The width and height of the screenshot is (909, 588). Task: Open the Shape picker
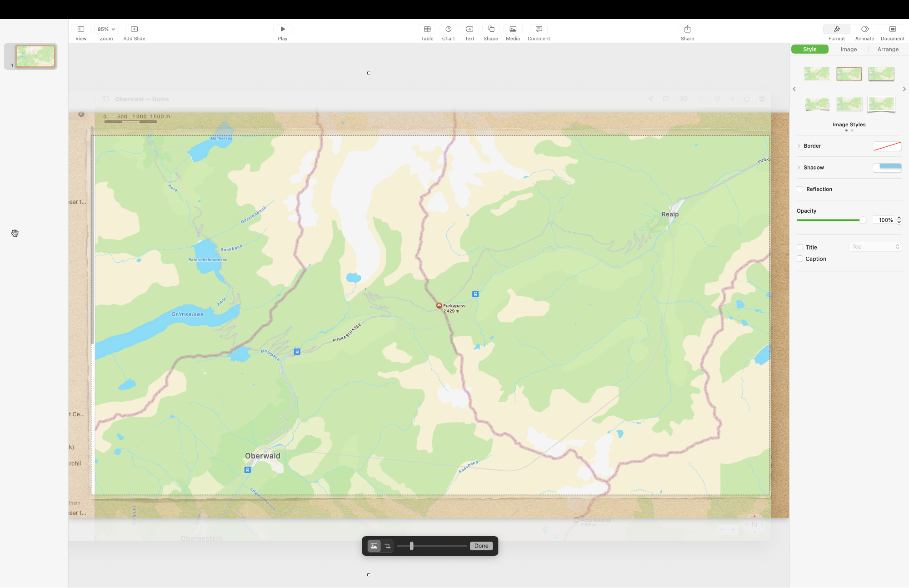(x=491, y=29)
